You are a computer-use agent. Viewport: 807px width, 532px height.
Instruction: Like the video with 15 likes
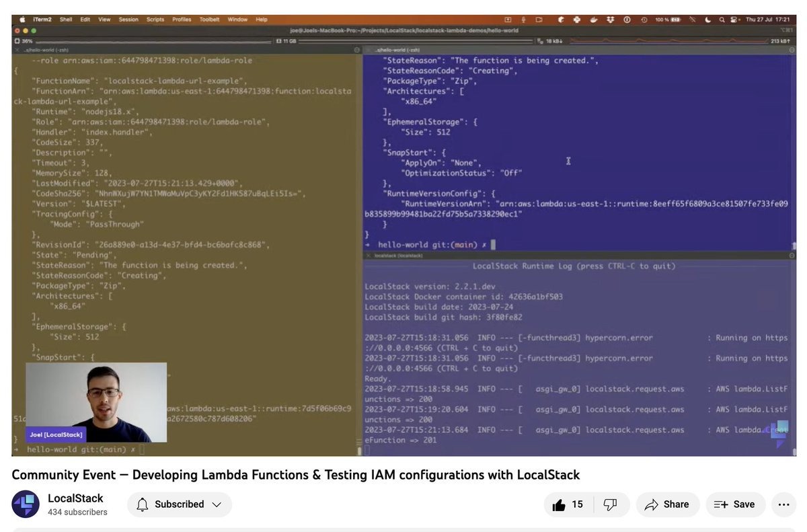click(x=568, y=504)
